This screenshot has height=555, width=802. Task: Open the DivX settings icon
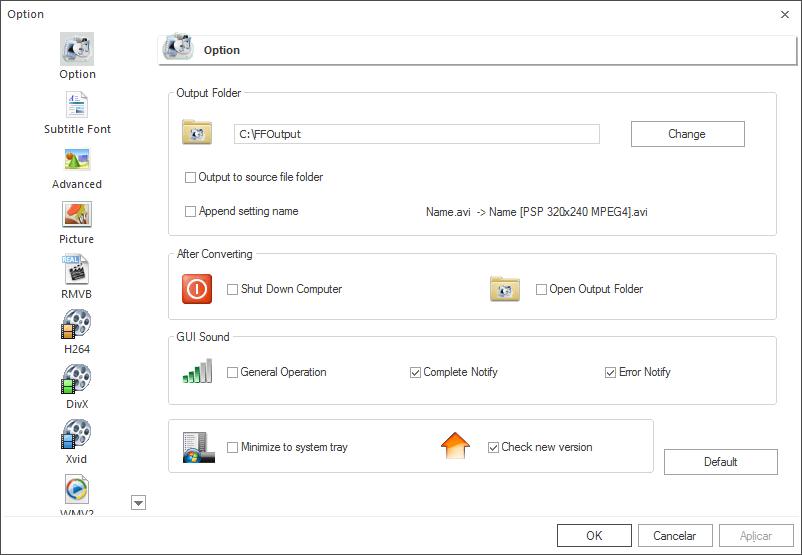[x=76, y=379]
